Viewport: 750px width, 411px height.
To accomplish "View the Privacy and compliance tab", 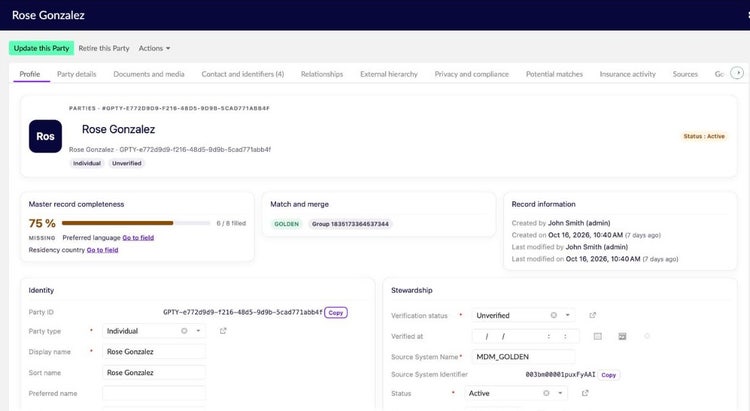I will click(x=472, y=74).
